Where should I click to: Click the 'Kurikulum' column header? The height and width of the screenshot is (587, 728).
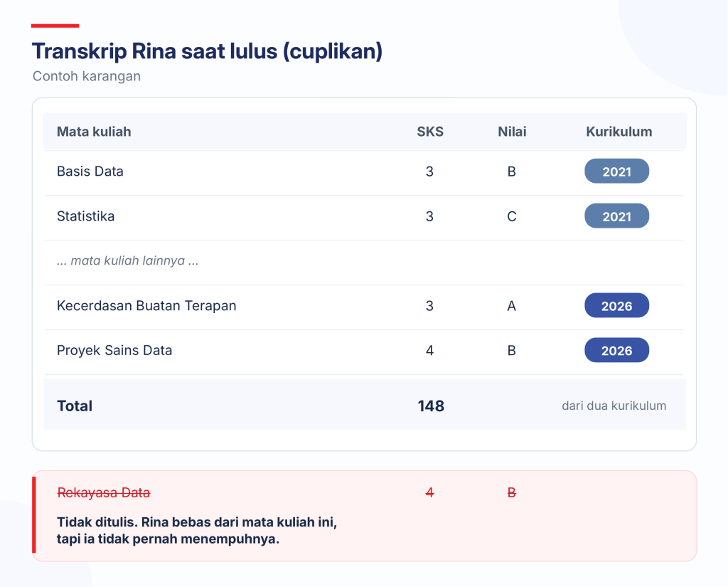pos(619,132)
